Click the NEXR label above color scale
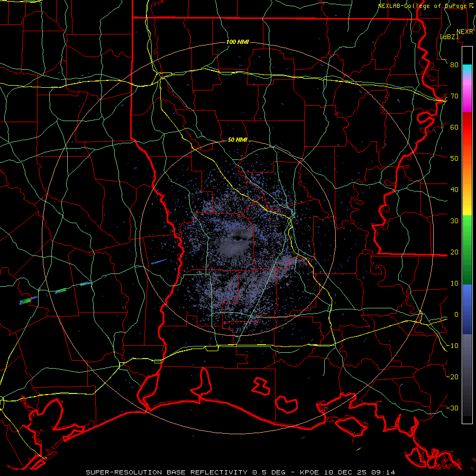 coord(465,32)
